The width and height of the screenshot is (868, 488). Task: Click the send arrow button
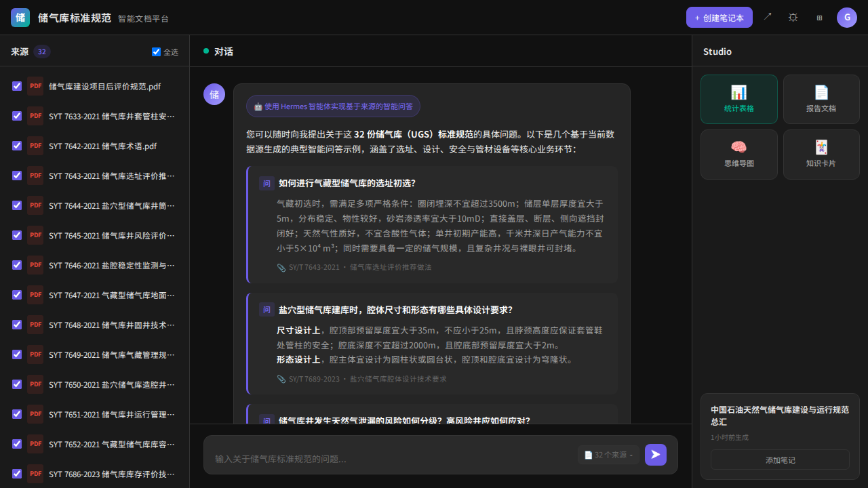pos(656,455)
